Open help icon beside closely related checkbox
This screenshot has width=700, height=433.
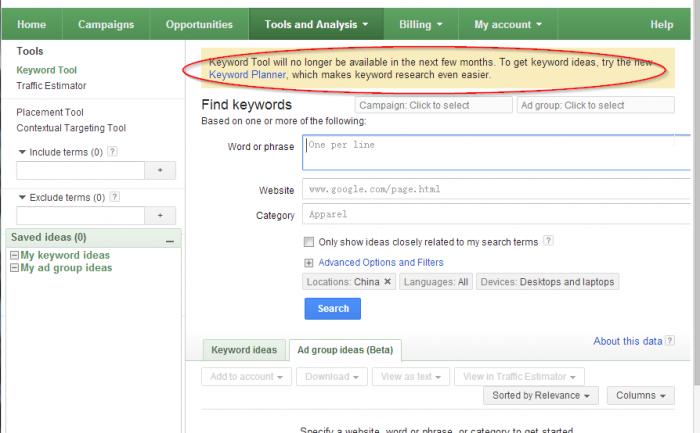[x=548, y=241]
